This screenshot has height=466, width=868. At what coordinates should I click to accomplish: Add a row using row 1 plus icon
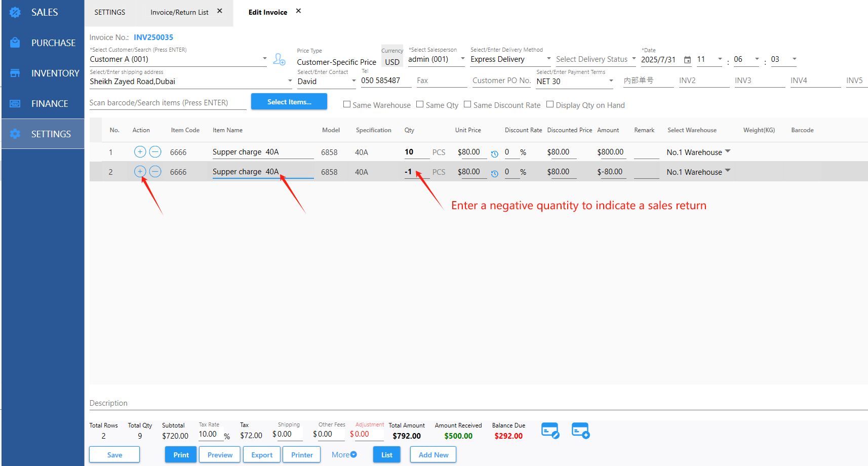click(140, 151)
